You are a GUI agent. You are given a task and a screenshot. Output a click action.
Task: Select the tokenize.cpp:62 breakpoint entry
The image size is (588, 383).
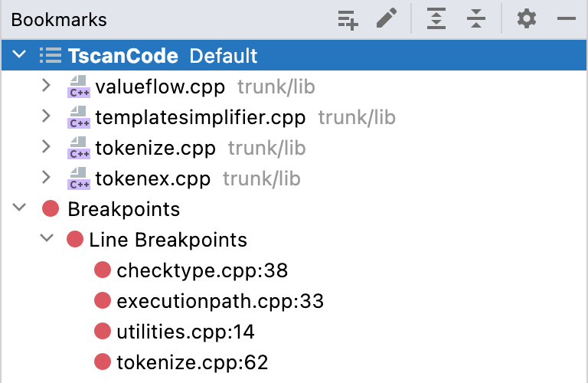tap(192, 362)
